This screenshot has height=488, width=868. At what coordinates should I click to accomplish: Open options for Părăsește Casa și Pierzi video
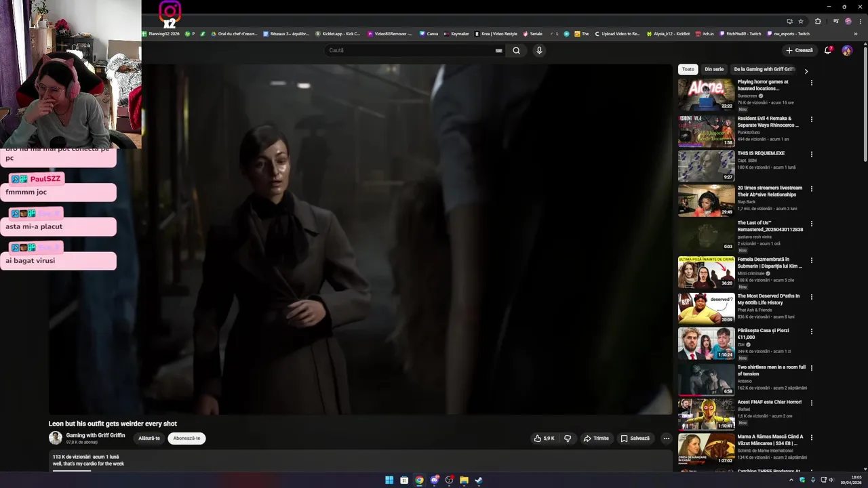[811, 331]
